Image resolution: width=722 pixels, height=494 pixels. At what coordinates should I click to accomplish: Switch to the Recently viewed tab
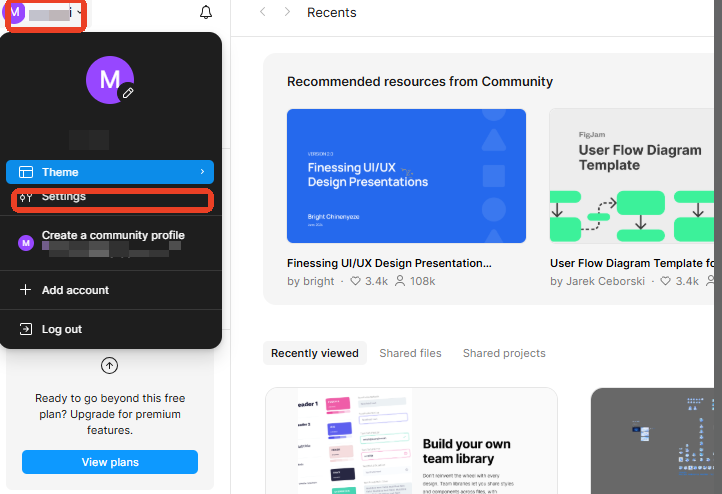click(x=315, y=353)
